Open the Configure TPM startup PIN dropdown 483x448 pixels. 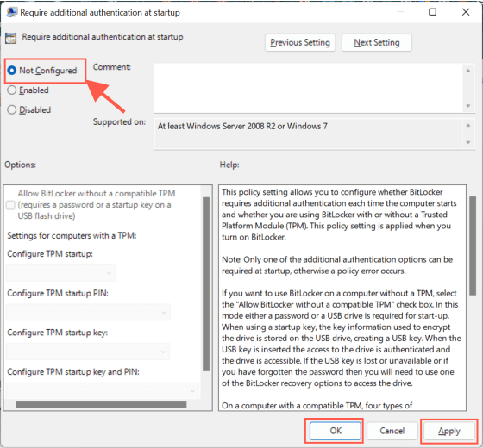88,312
